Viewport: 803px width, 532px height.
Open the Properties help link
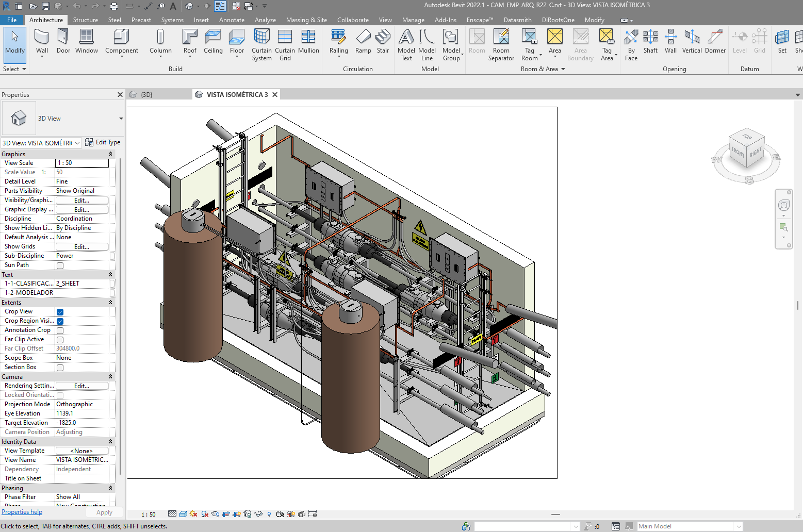[22, 512]
